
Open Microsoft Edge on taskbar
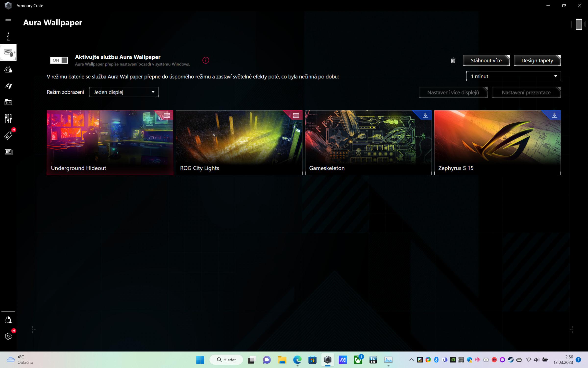[x=297, y=360]
